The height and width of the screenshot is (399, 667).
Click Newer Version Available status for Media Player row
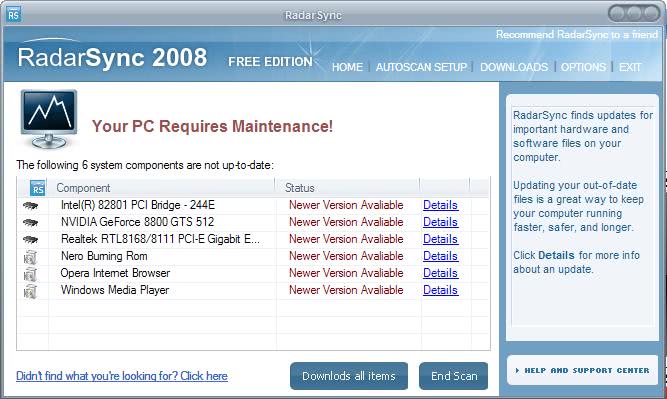346,290
